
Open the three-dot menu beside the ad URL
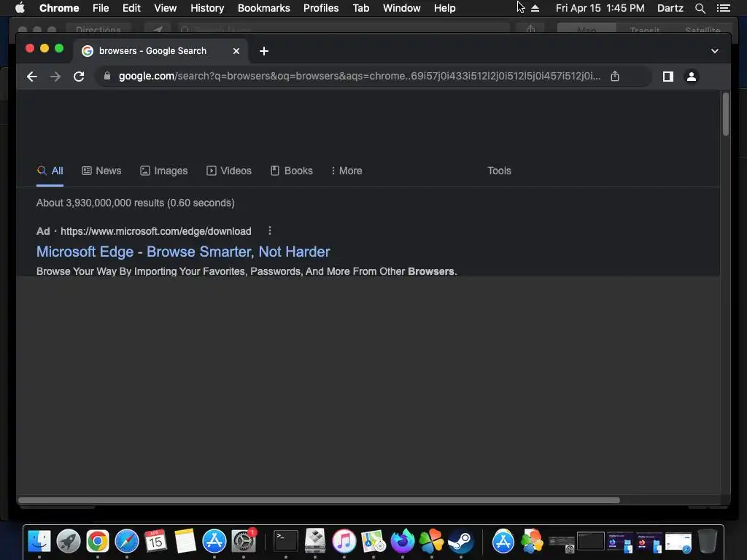coord(270,231)
